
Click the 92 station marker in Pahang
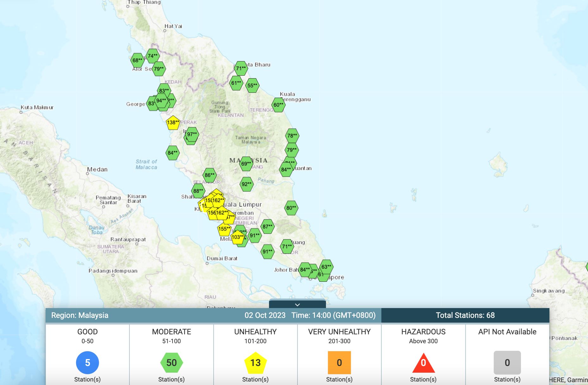(x=247, y=184)
